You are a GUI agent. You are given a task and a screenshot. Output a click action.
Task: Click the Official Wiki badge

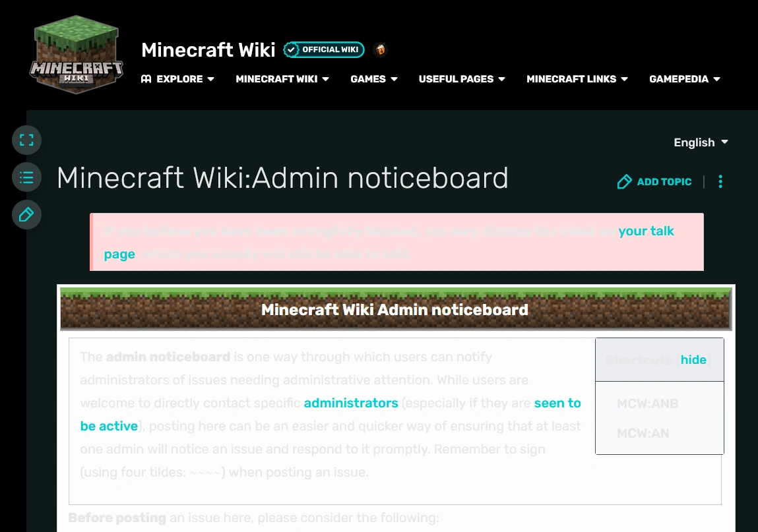(x=324, y=49)
